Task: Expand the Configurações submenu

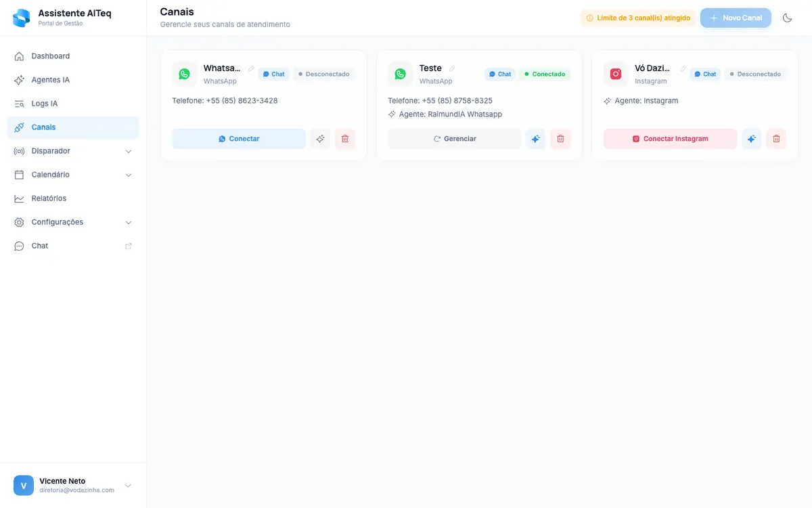Action: (73, 222)
